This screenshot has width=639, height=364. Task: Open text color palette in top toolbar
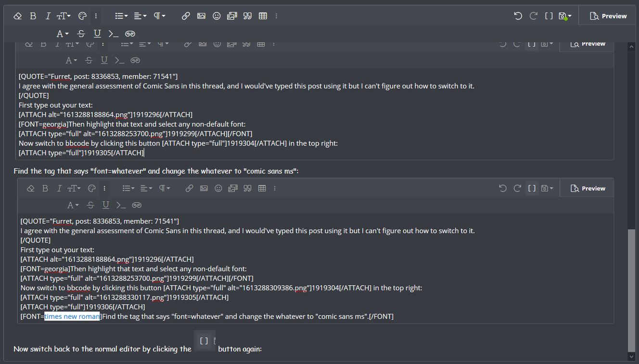[x=82, y=16]
